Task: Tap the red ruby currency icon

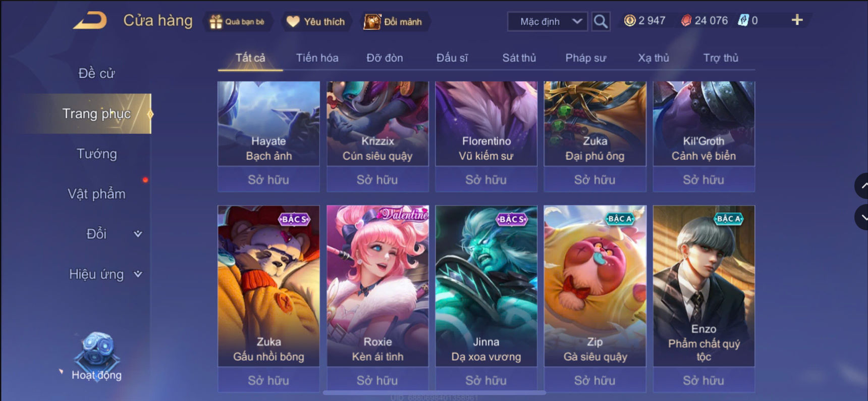Action: point(686,21)
